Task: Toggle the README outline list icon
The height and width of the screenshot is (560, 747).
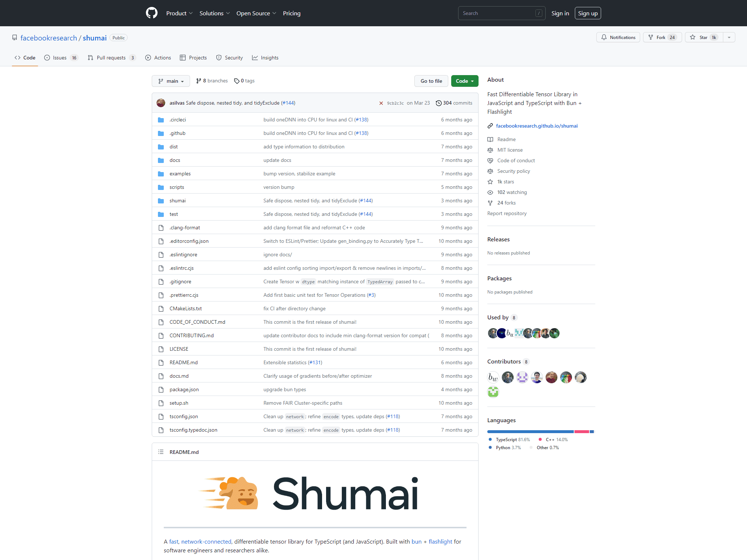Action: (161, 452)
